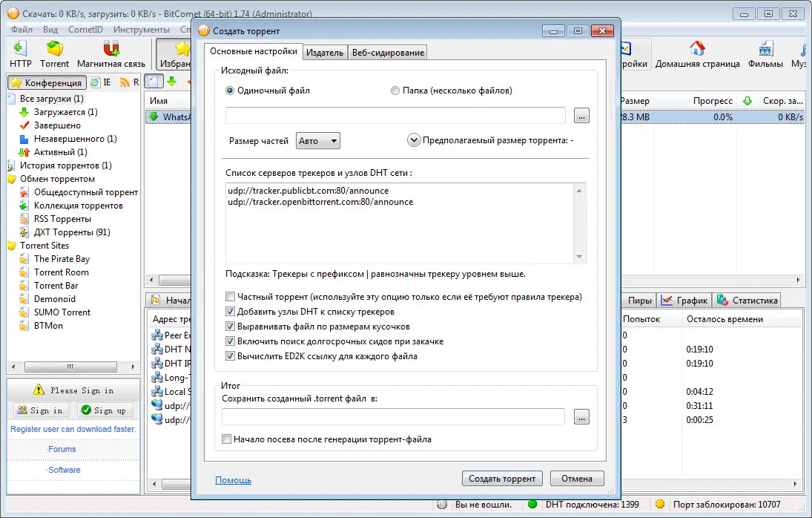Click the Sign in button
Image resolution: width=812 pixels, height=518 pixels.
click(x=40, y=410)
